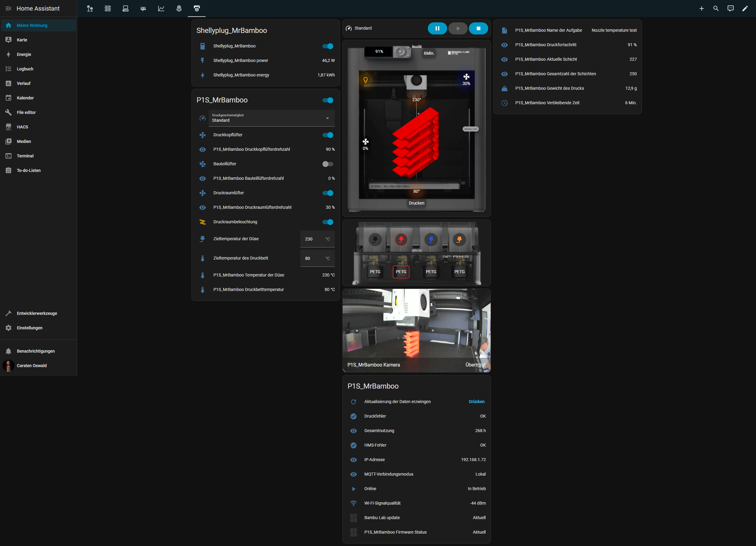Open the HACS sidebar item
The width and height of the screenshot is (756, 546).
tap(22, 127)
